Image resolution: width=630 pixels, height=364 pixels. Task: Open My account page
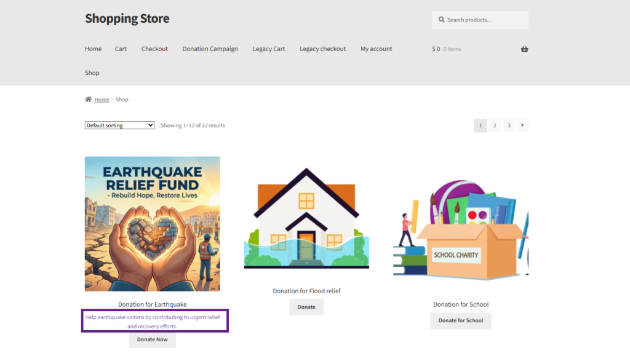[x=376, y=49]
